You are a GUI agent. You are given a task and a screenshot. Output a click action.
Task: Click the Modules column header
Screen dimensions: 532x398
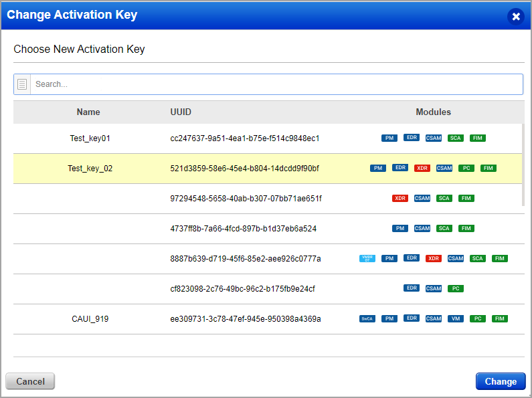(x=433, y=112)
